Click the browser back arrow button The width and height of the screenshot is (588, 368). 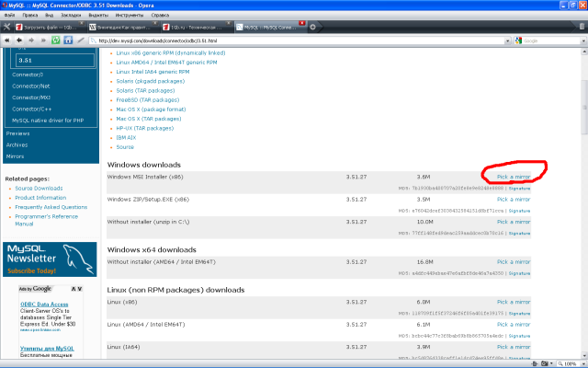[7, 40]
